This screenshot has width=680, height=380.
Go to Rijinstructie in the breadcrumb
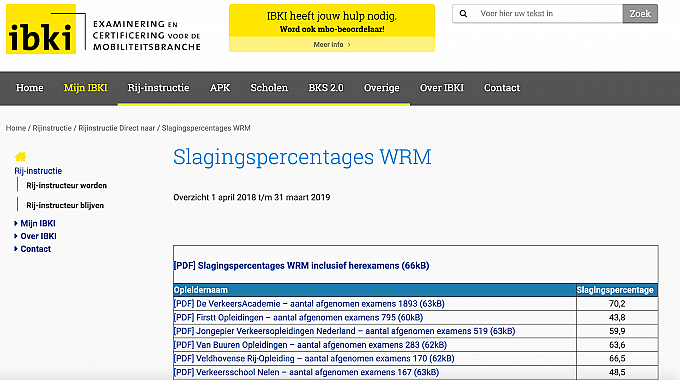52,128
